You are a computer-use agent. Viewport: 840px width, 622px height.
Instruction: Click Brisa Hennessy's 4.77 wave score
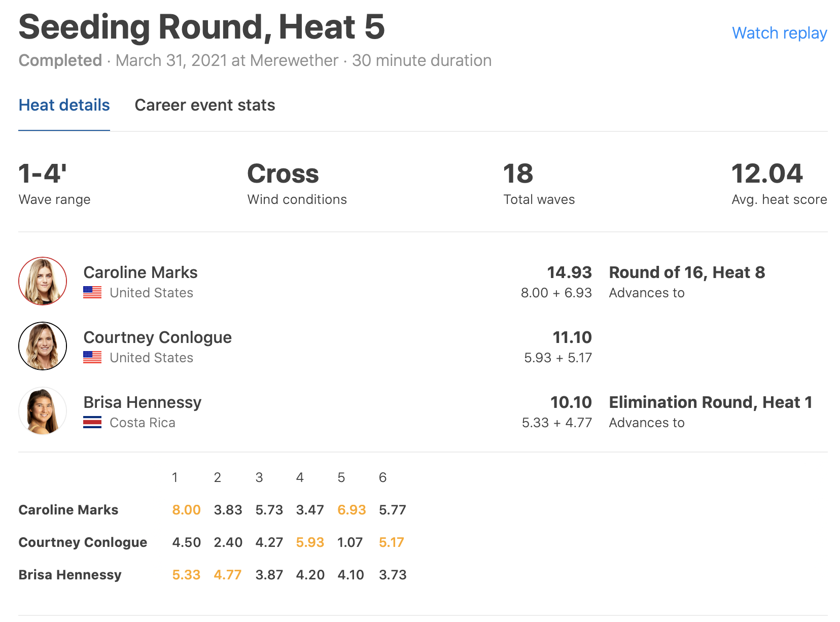(228, 575)
